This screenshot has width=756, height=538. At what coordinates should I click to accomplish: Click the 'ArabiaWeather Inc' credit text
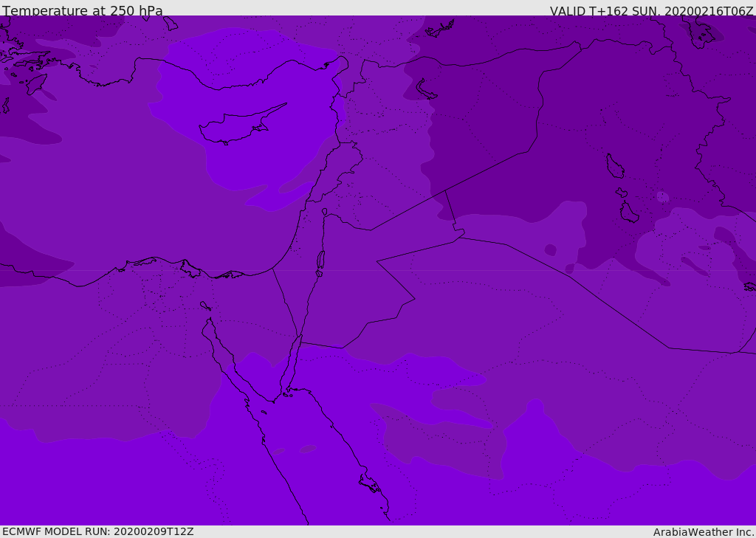click(704, 532)
